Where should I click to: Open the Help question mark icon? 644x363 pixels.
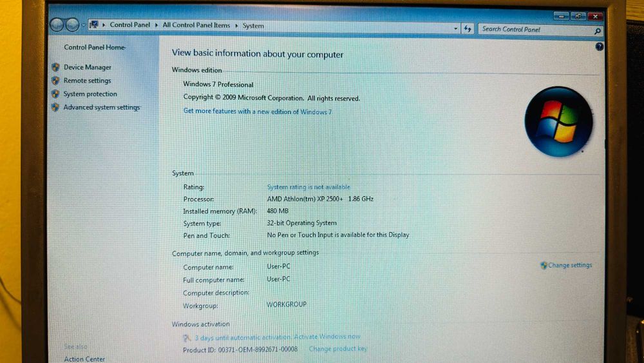click(599, 46)
